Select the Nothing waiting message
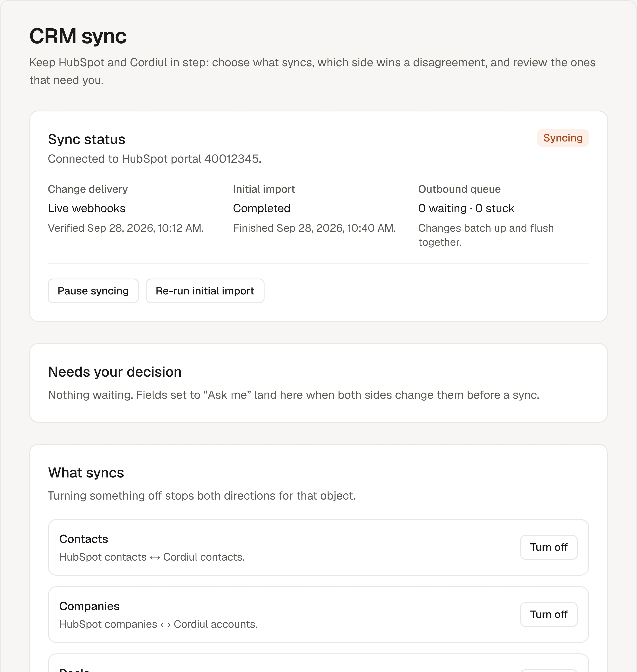Screen dimensions: 637x672 [x=293, y=395]
